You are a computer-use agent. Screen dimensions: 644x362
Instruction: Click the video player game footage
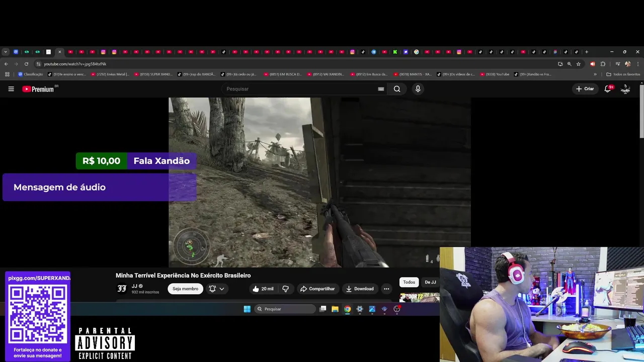(x=319, y=182)
